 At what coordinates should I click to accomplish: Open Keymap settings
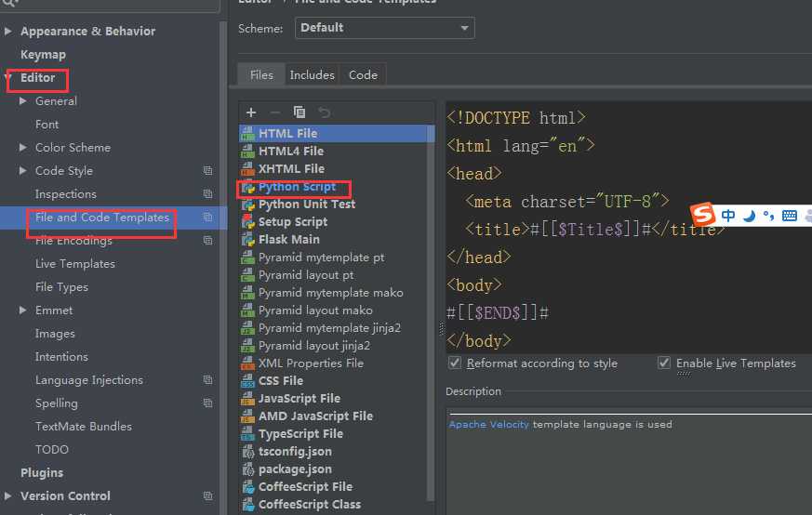[43, 54]
